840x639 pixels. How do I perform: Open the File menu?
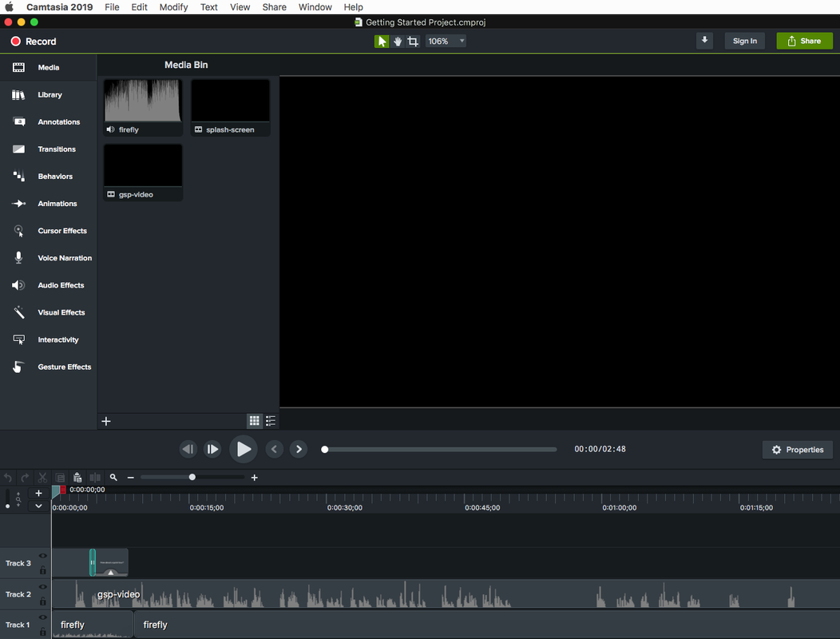tap(112, 7)
